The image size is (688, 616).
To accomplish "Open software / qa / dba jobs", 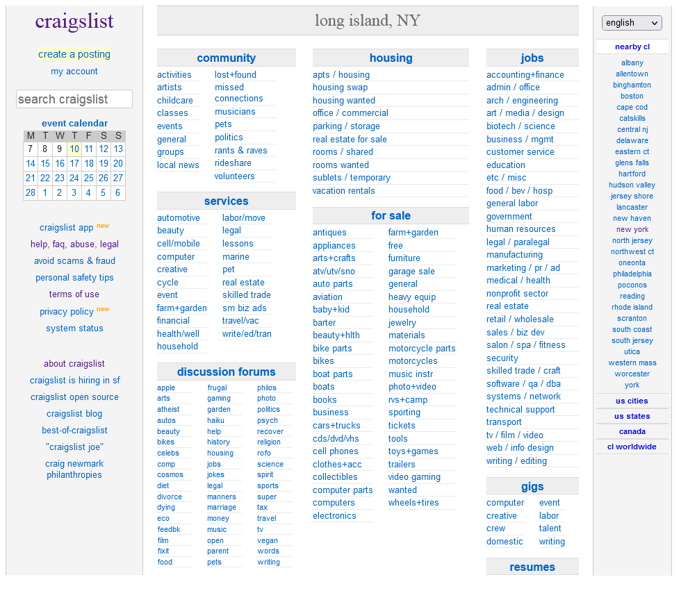I will [523, 384].
